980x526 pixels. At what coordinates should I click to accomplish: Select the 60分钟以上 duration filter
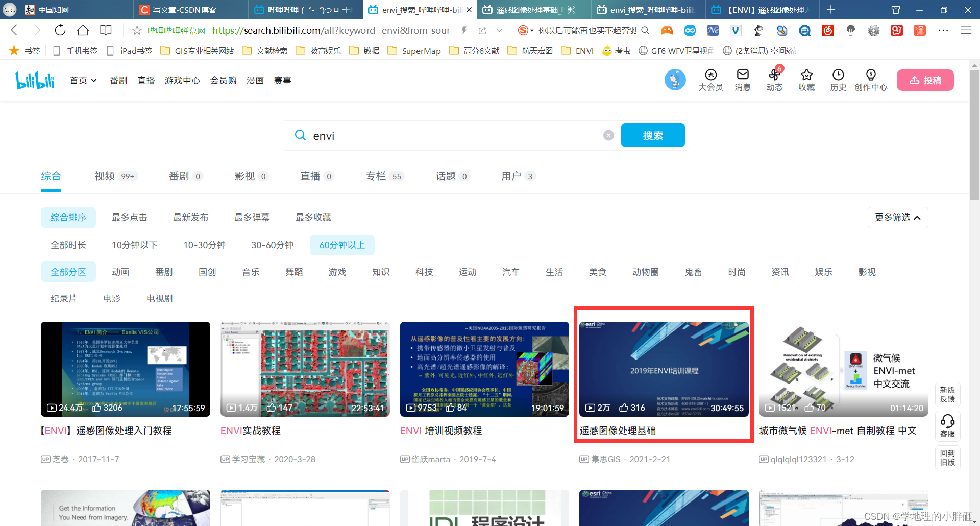(342, 245)
